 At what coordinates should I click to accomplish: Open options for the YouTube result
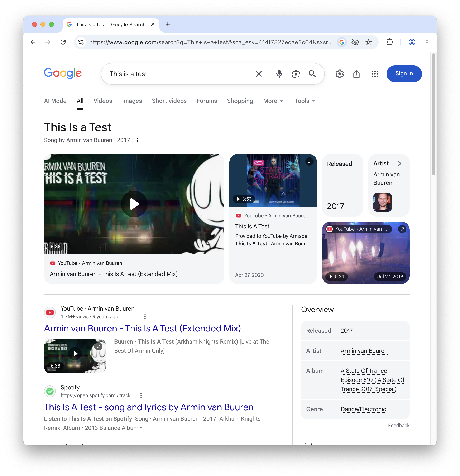pos(145,316)
